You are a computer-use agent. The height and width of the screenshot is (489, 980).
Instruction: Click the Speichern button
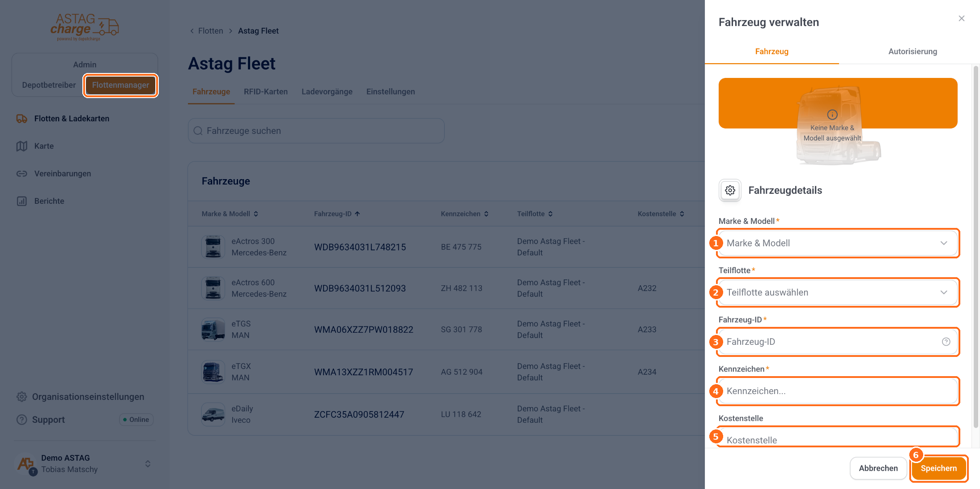click(939, 468)
